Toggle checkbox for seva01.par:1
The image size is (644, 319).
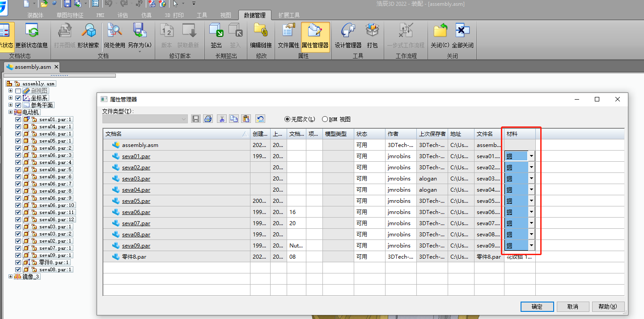point(18,119)
